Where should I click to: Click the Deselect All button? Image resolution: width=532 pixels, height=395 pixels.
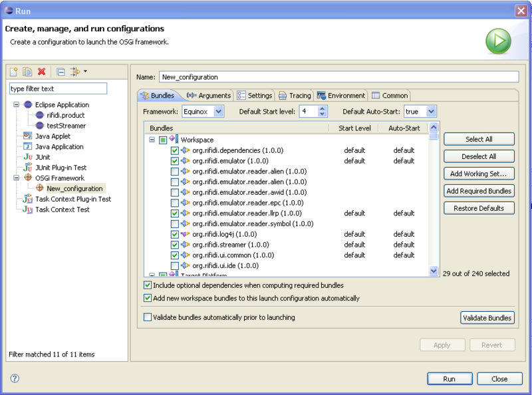point(479,156)
